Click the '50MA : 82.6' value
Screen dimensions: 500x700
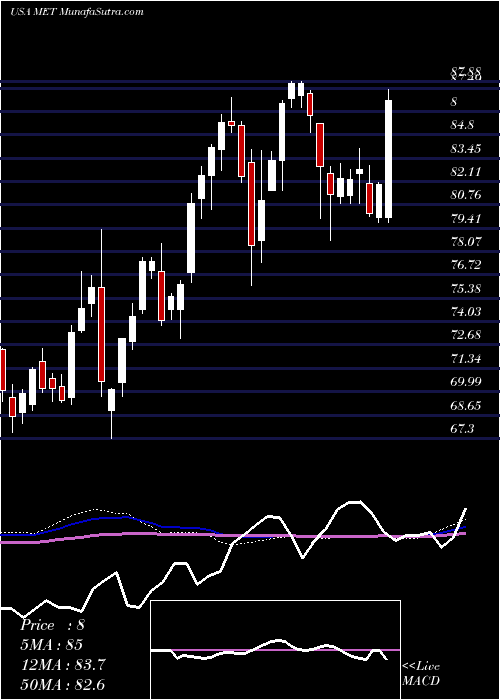pyautogui.click(x=62, y=685)
